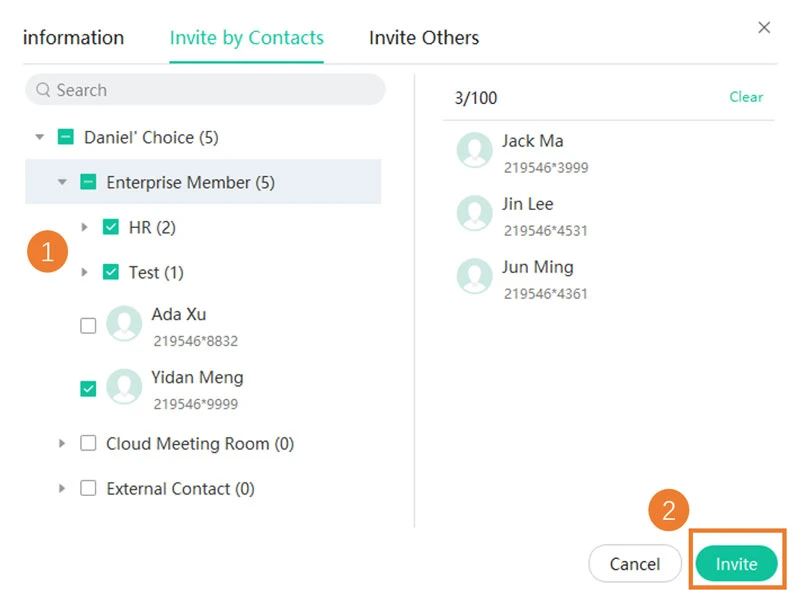This screenshot has width=800, height=590.
Task: Collapse the Daniel' Choice tree node
Action: click(40, 137)
